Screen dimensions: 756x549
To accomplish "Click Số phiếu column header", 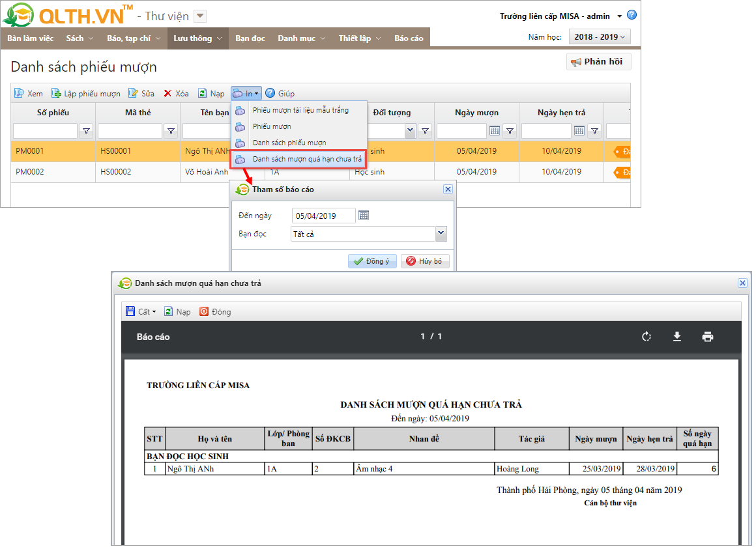I will point(53,113).
